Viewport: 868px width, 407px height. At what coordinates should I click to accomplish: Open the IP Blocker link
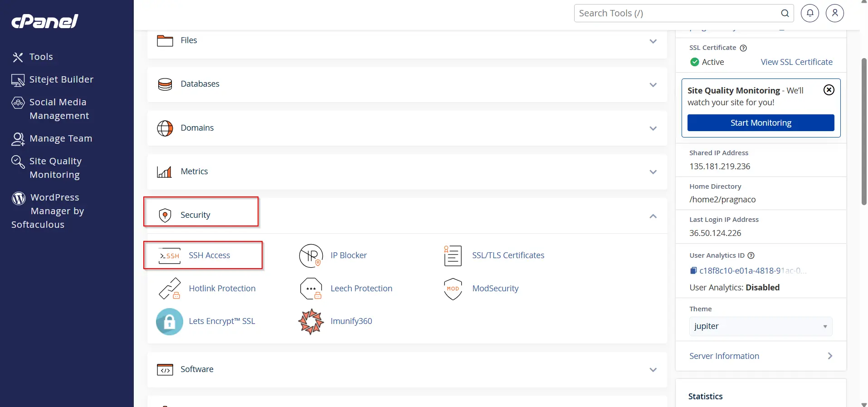coord(348,255)
